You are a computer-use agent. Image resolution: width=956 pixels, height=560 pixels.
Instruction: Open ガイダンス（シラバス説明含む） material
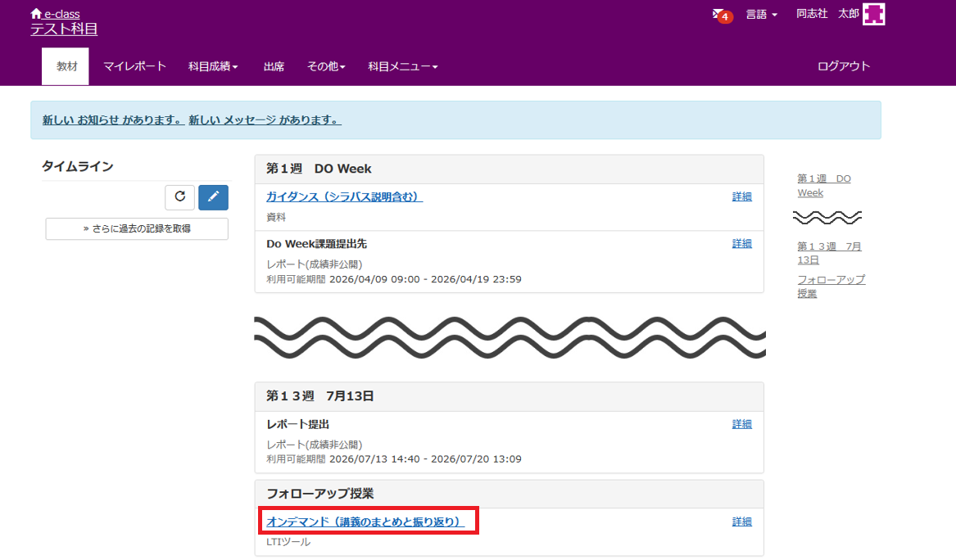click(345, 196)
